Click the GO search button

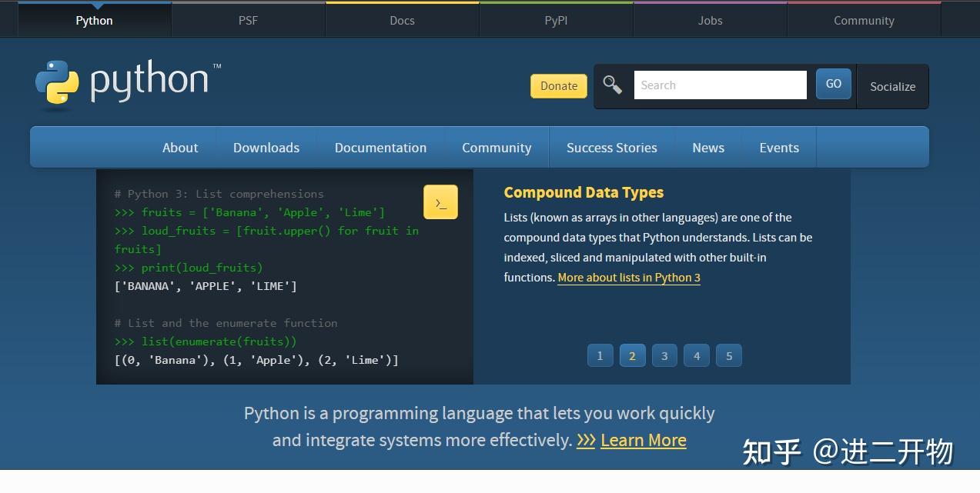833,84
